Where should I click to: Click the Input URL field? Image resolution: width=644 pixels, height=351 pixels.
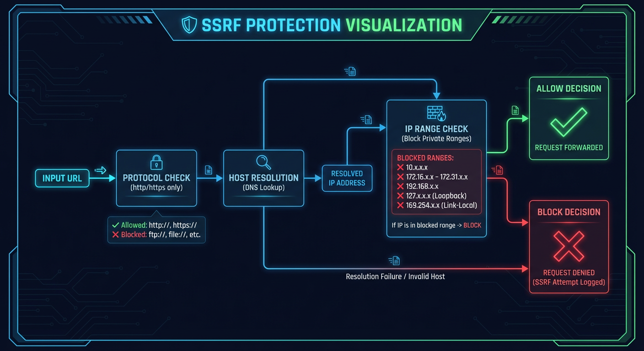pos(62,179)
